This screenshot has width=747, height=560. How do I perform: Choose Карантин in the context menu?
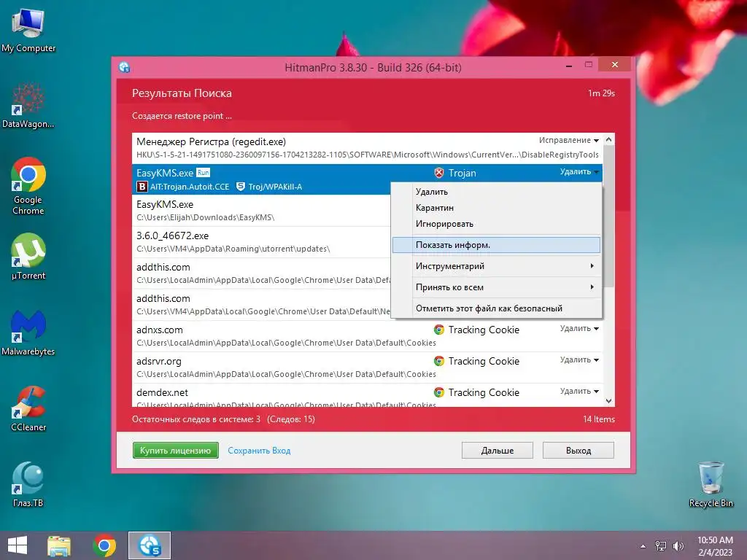point(496,208)
